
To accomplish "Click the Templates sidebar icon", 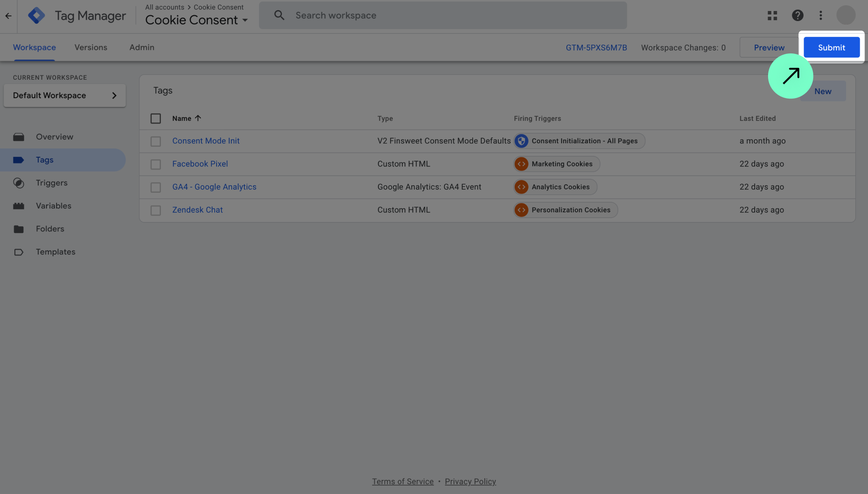I will click(18, 252).
